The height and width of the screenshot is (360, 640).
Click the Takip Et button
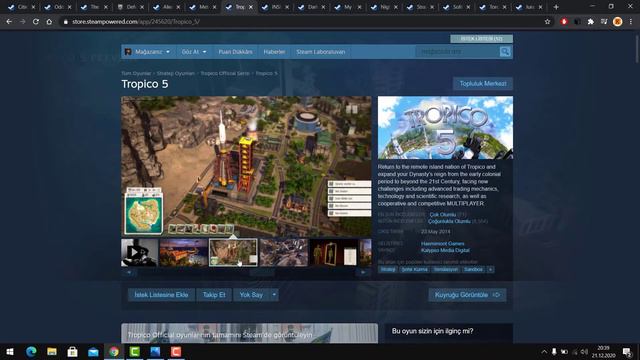[214, 295]
